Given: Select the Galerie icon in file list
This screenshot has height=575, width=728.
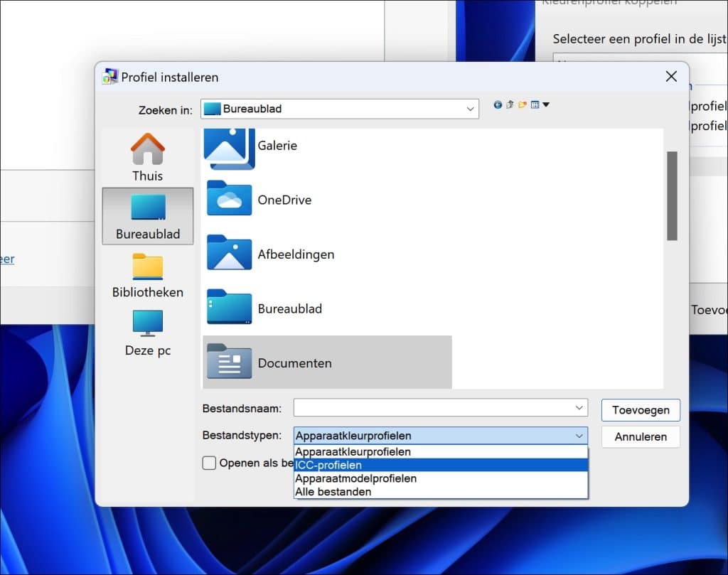Looking at the screenshot, I should (230, 149).
